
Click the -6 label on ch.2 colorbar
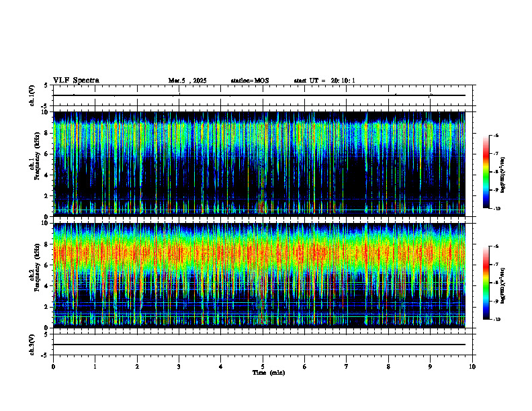496,246
